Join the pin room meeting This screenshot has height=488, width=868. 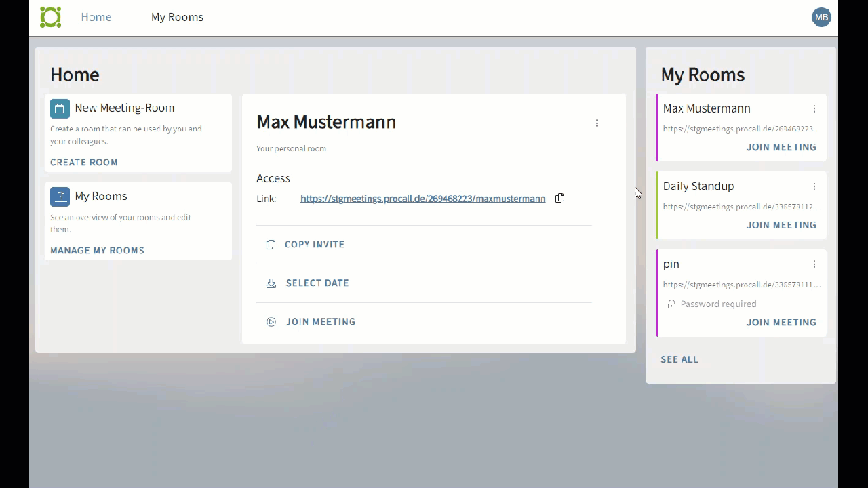tap(781, 323)
